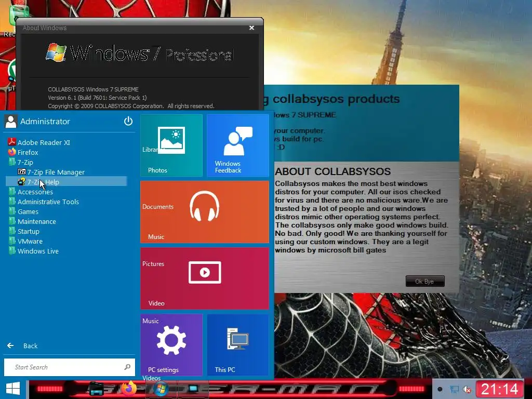
Task: Click the ABOUT COLLABSYSOS heading
Action: (x=333, y=171)
